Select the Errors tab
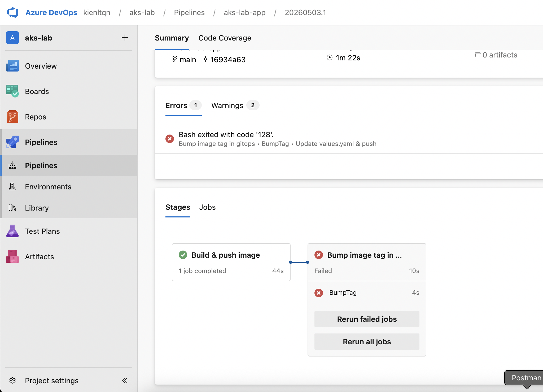 [x=183, y=105]
